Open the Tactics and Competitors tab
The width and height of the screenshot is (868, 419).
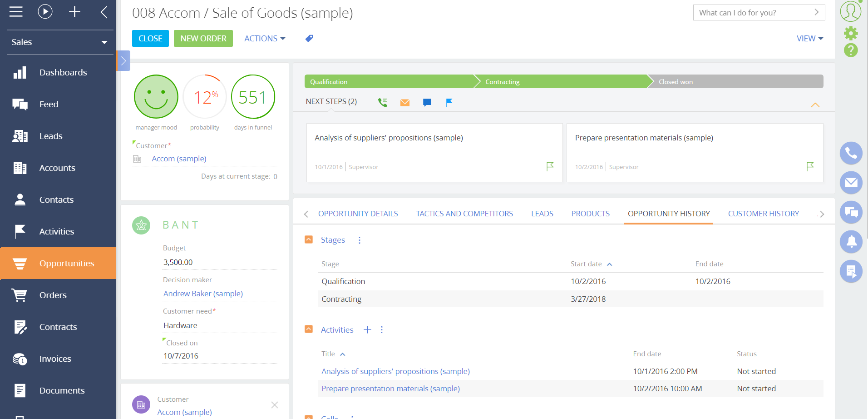pos(464,214)
